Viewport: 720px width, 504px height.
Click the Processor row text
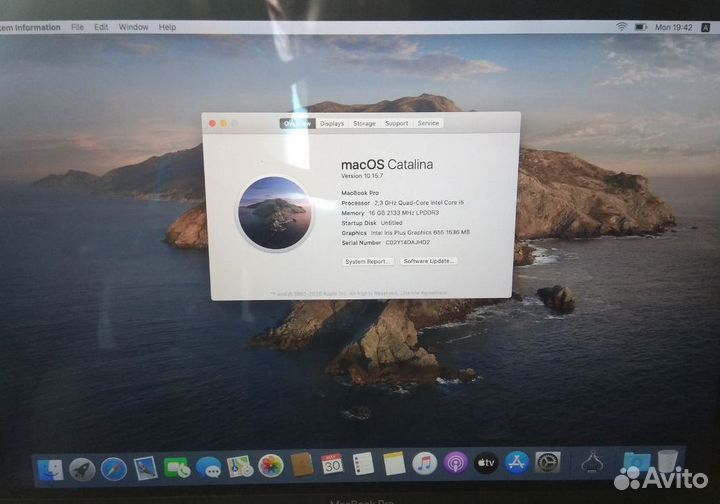tap(403, 202)
